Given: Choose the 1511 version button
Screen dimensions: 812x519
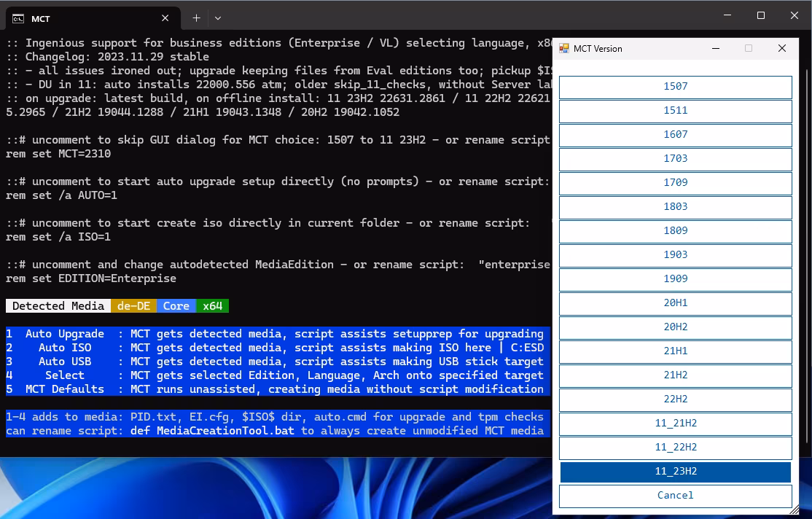Looking at the screenshot, I should [675, 110].
